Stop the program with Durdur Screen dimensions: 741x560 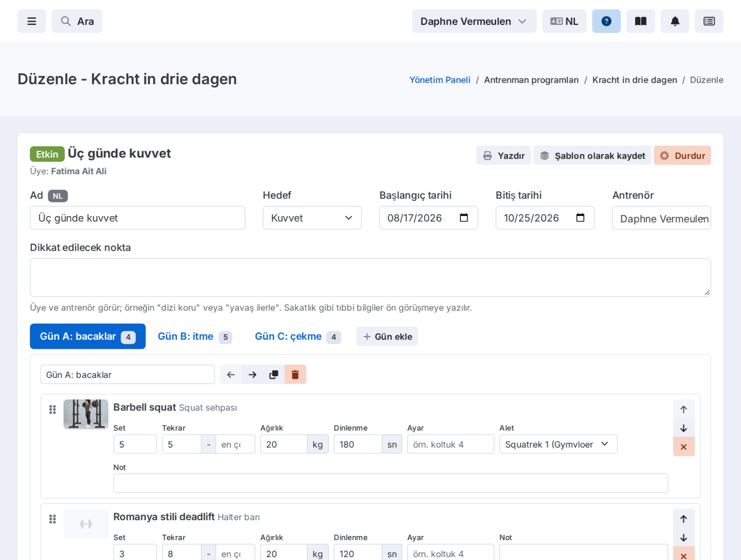pos(682,156)
